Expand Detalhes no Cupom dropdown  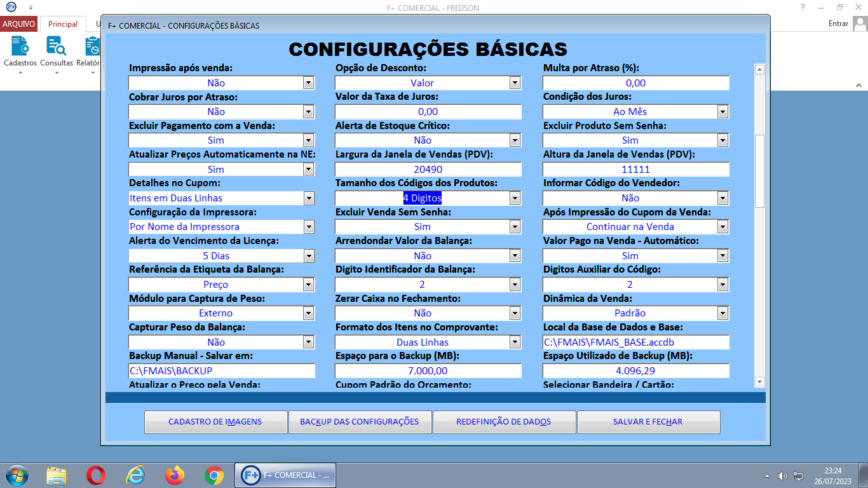click(x=308, y=198)
